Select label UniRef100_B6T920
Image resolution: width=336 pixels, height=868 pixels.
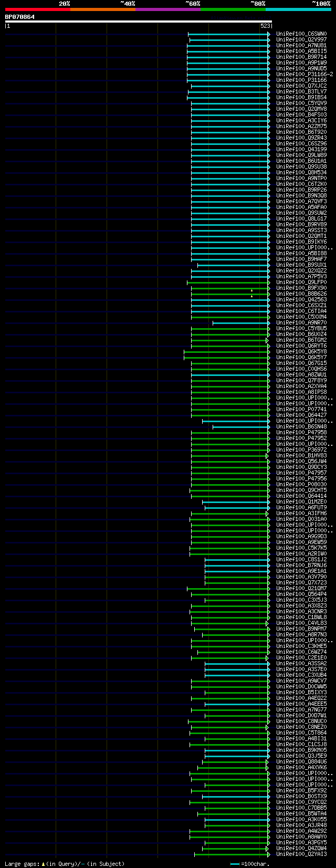301,132
